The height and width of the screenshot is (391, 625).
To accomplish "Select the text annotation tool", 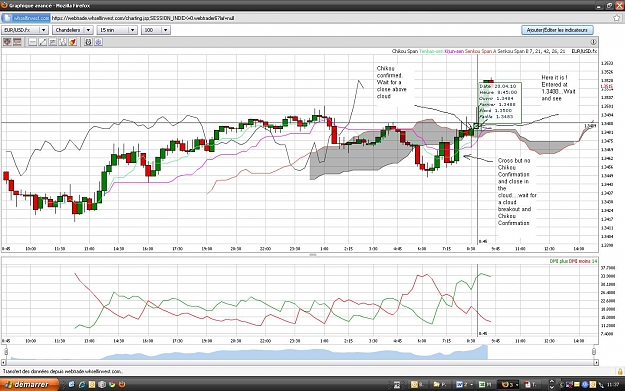I will pos(53,42).
